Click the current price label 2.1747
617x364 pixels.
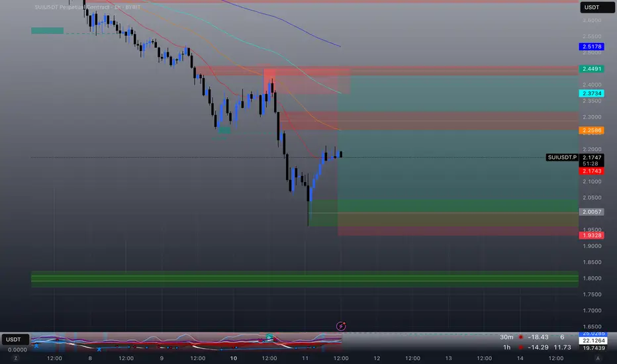[591, 158]
